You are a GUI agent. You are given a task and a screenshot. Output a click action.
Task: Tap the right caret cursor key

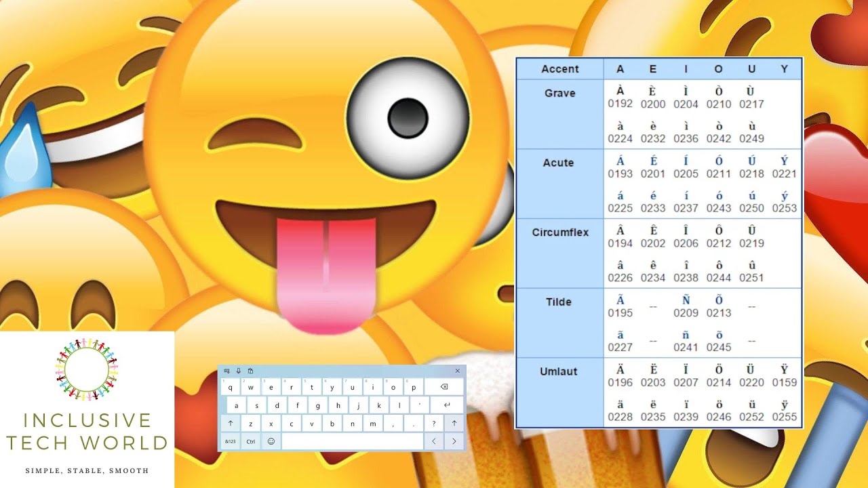[454, 441]
